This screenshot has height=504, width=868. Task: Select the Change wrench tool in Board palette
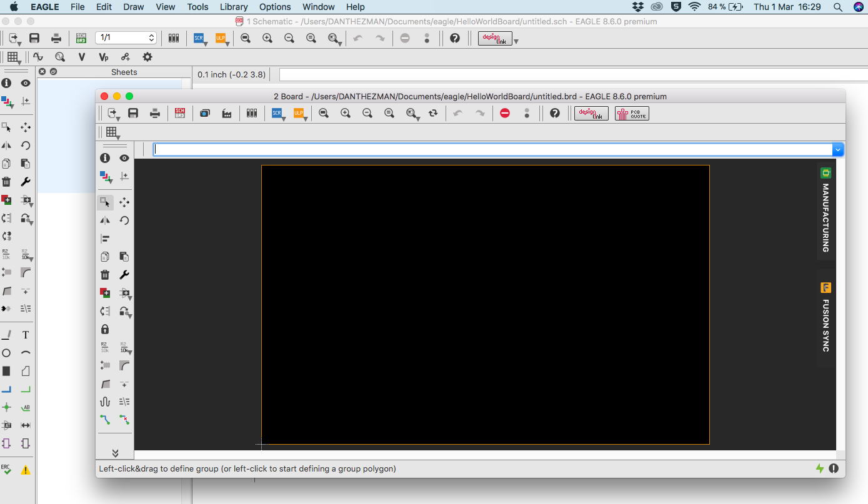(124, 275)
